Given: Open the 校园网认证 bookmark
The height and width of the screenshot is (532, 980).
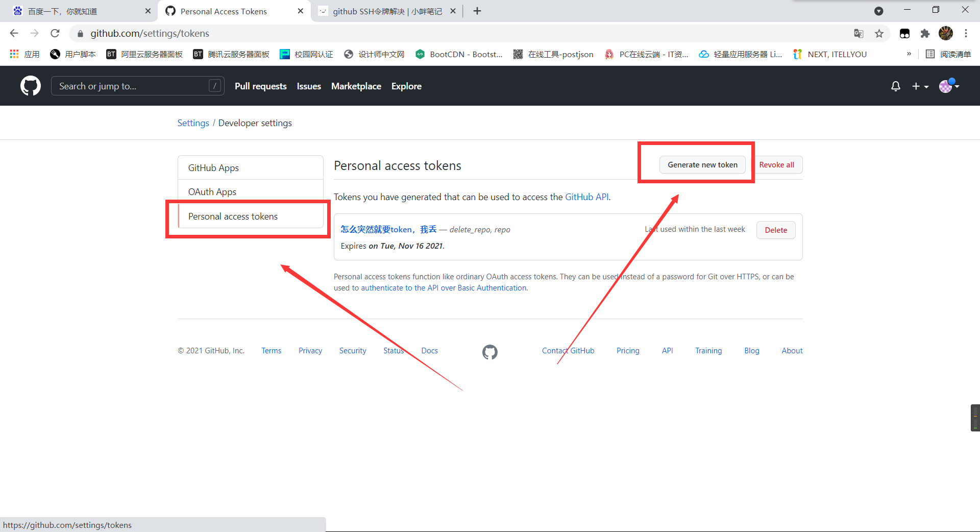Looking at the screenshot, I should (306, 54).
